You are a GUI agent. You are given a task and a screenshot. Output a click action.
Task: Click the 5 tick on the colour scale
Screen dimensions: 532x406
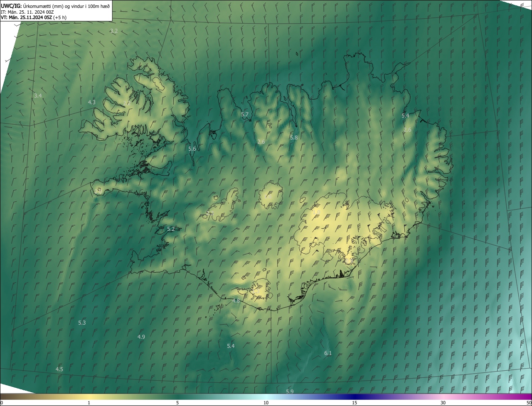click(177, 403)
